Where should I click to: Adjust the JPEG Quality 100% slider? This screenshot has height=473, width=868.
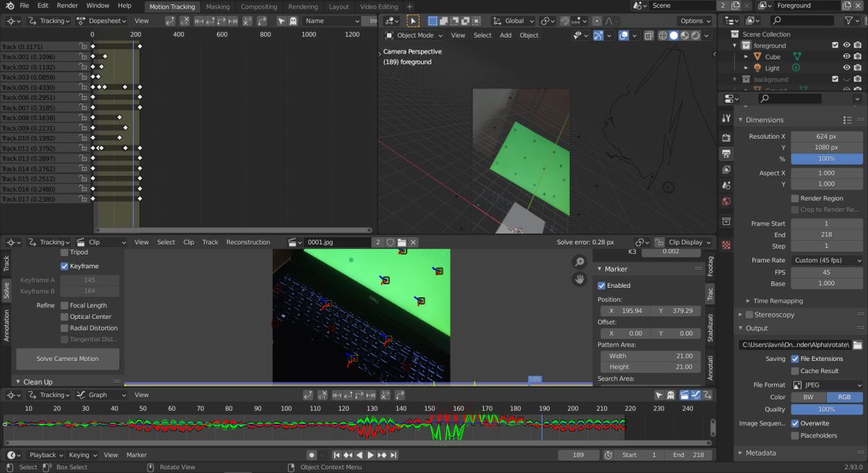click(827, 409)
